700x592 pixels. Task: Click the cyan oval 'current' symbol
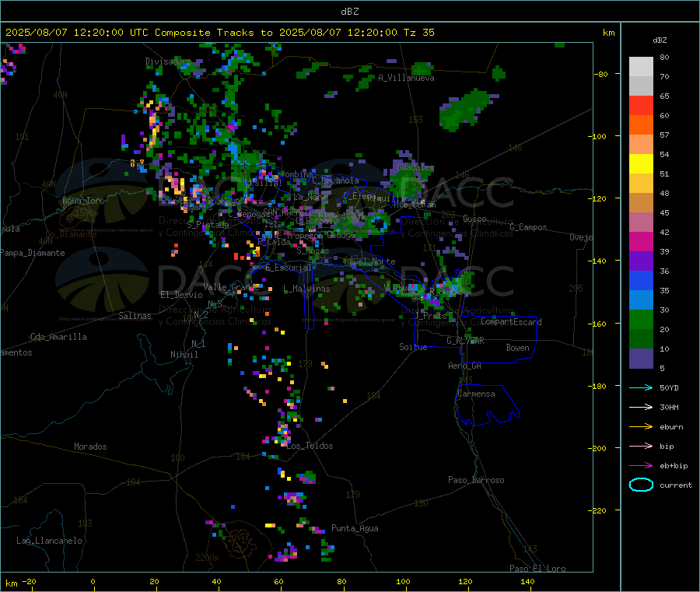[x=641, y=485]
